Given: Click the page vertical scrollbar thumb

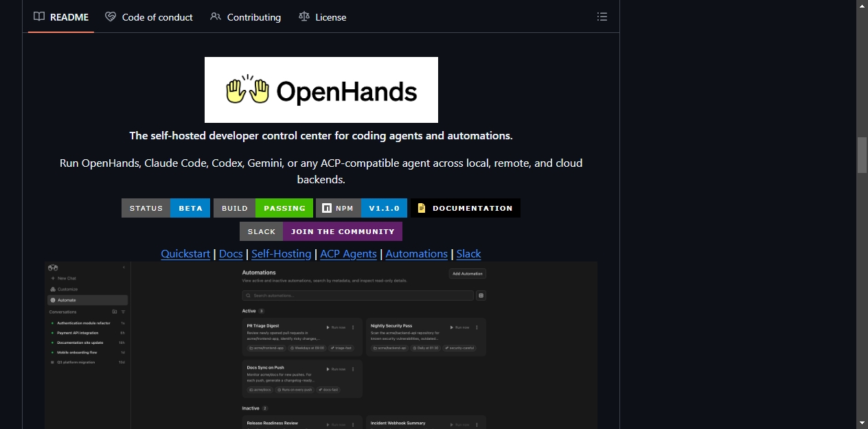Looking at the screenshot, I should [862, 155].
